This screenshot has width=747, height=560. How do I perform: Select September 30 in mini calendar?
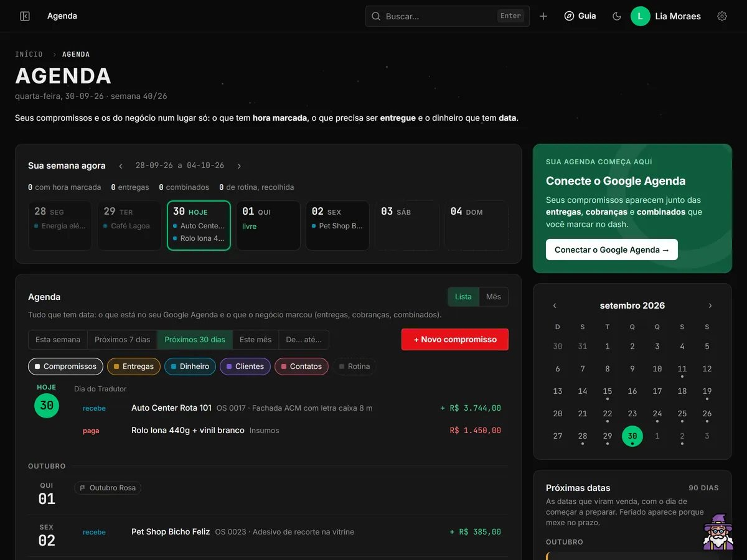coord(632,436)
